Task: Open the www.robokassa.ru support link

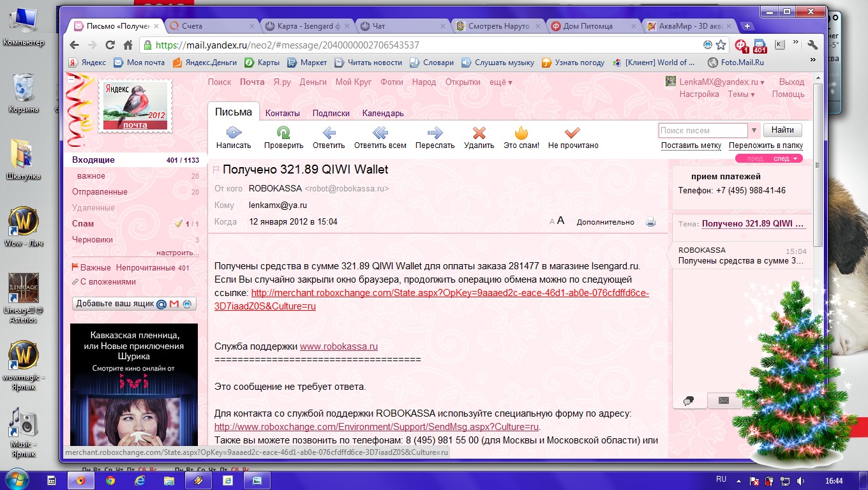Action: pyautogui.click(x=338, y=346)
